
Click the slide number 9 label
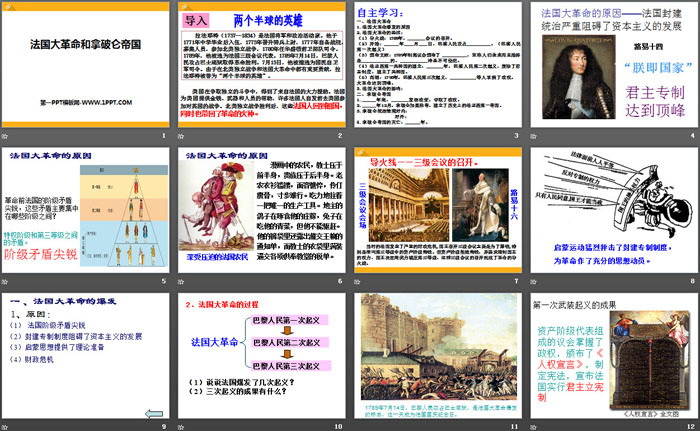click(164, 426)
